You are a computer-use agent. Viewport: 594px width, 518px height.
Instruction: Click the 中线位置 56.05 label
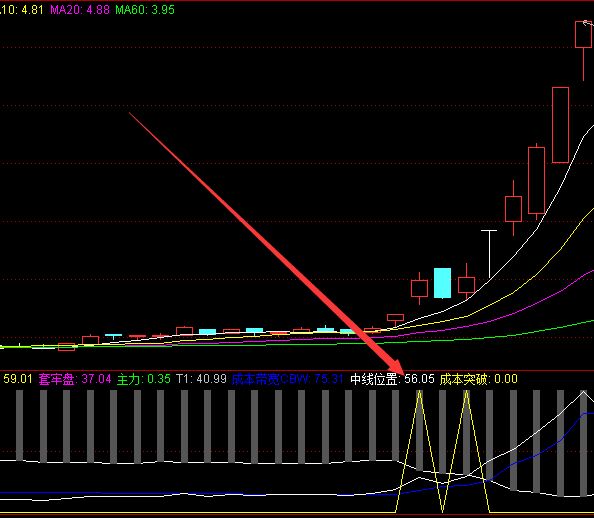[392, 379]
